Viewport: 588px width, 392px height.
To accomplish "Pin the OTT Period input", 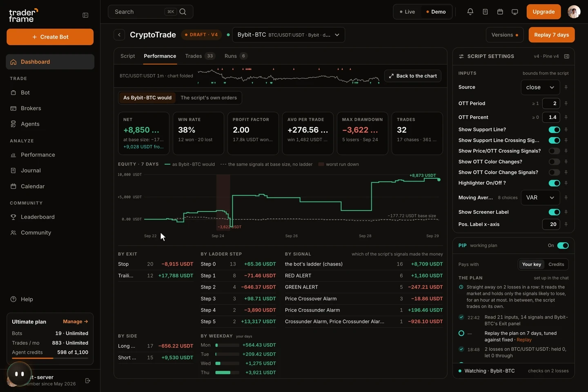I will click(x=566, y=104).
